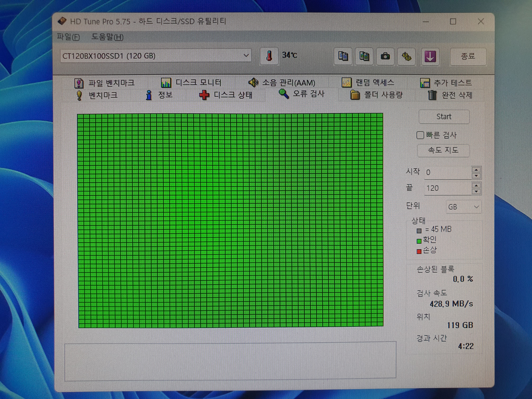Click the 시작 input field

[448, 173]
